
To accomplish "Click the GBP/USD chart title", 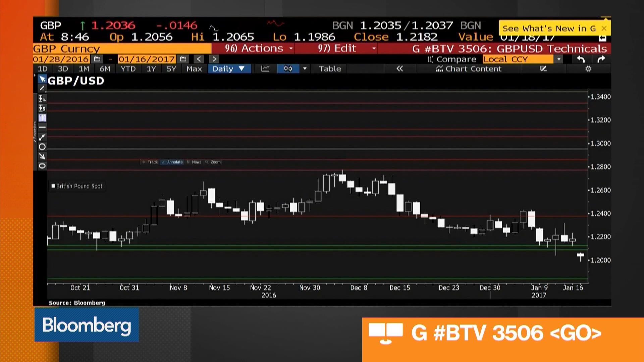I will (x=76, y=81).
